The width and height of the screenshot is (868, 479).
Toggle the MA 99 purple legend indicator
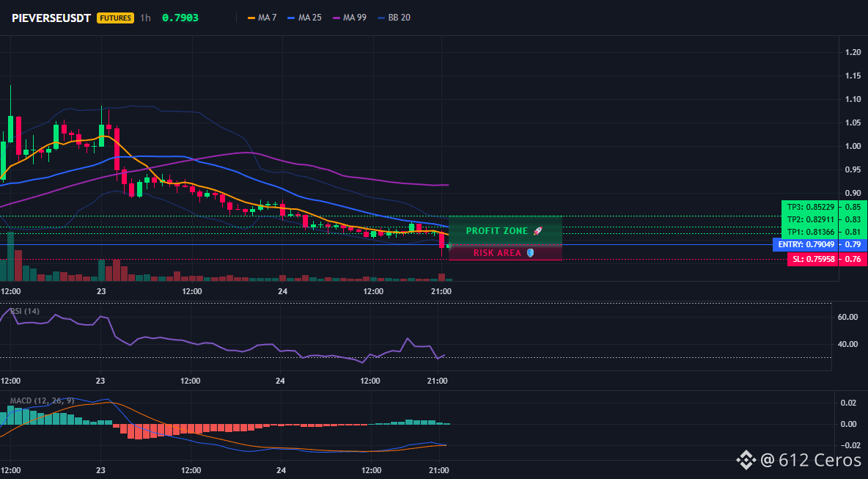point(349,18)
